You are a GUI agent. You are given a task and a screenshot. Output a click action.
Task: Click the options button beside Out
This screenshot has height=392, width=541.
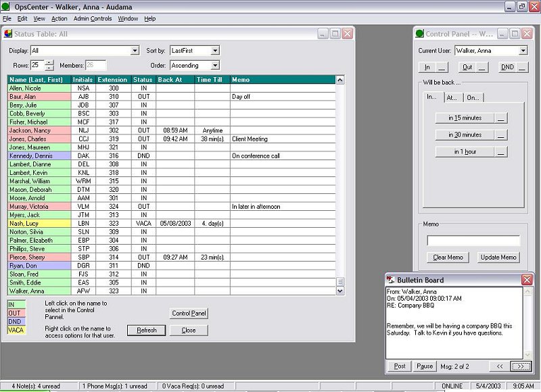[x=482, y=67]
